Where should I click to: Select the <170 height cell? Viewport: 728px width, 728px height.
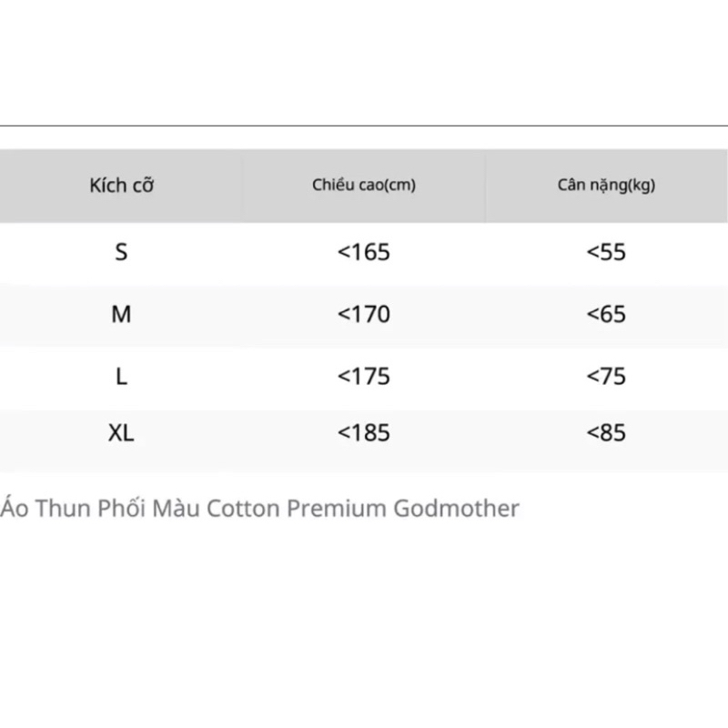click(x=363, y=315)
